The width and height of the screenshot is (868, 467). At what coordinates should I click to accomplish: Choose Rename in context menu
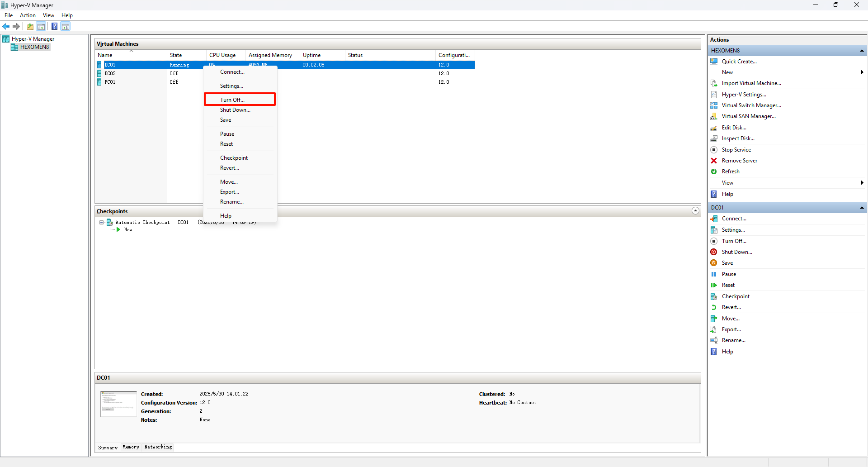click(x=240, y=202)
